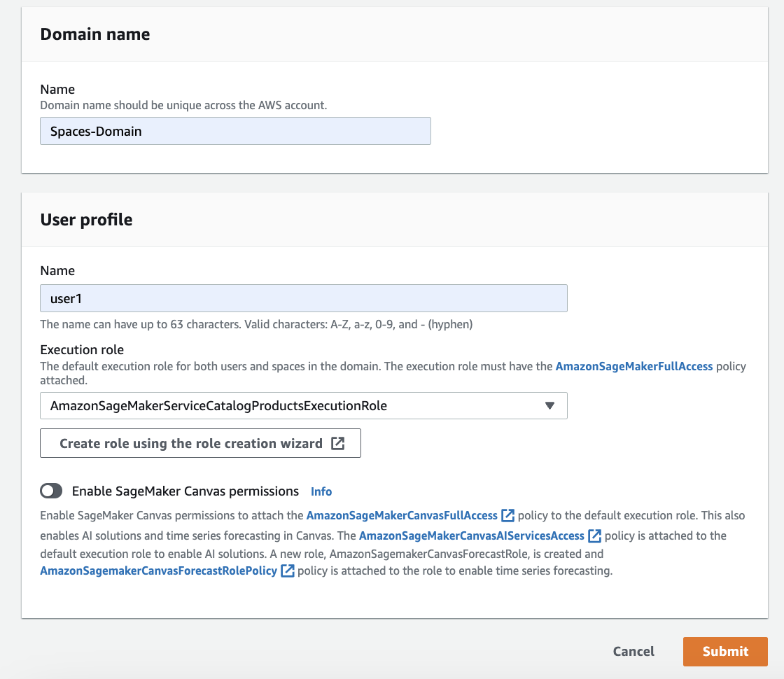Open Info link for Canvas permissions
The width and height of the screenshot is (784, 679).
click(321, 491)
